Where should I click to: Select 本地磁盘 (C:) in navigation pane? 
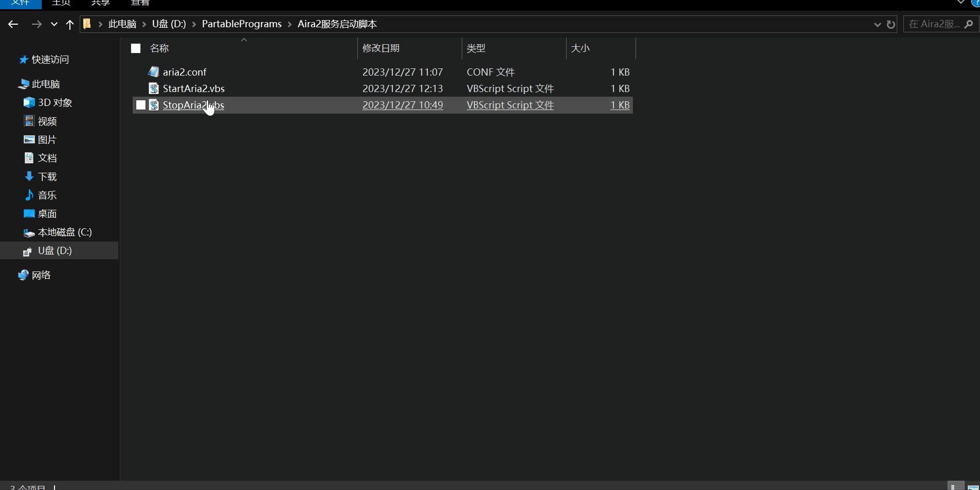point(64,232)
